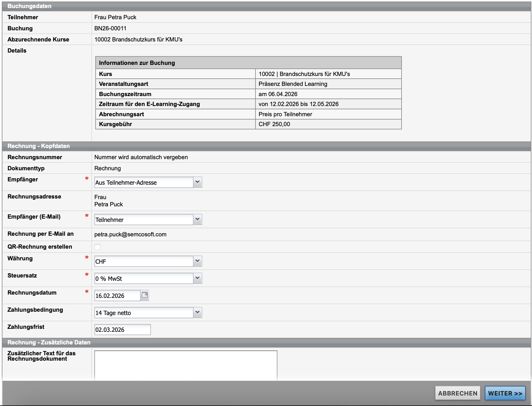The height and width of the screenshot is (406, 532).
Task: Open the calendar picker for Rechnungsdatum
Action: 145,295
